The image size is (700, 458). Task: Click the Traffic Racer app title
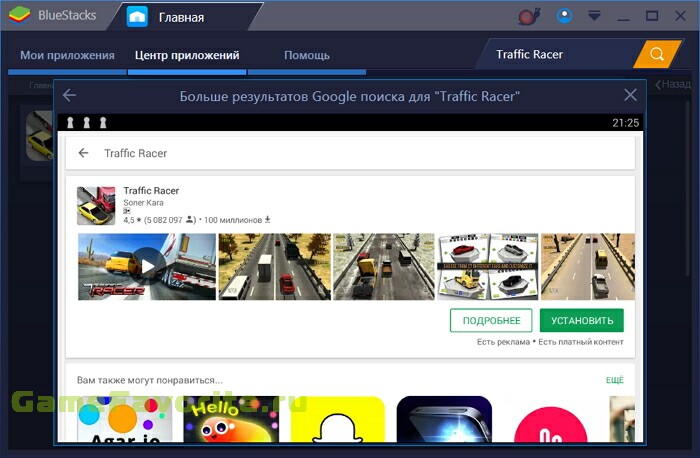[151, 191]
